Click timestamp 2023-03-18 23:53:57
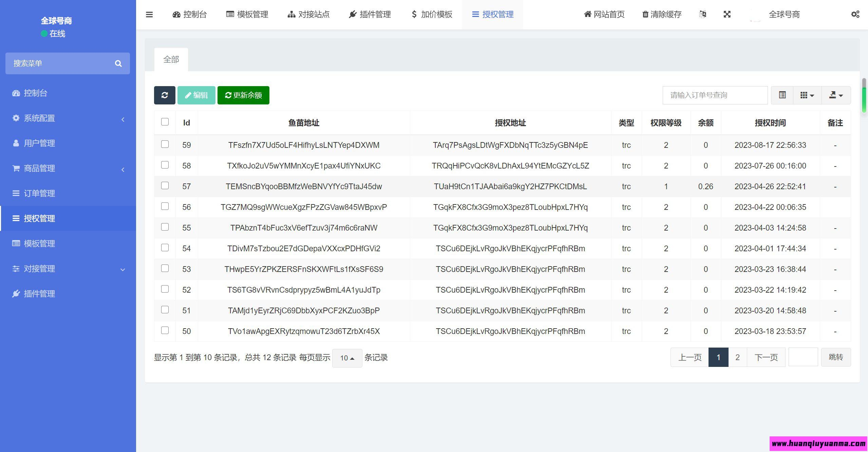Image resolution: width=868 pixels, height=452 pixels. (770, 331)
